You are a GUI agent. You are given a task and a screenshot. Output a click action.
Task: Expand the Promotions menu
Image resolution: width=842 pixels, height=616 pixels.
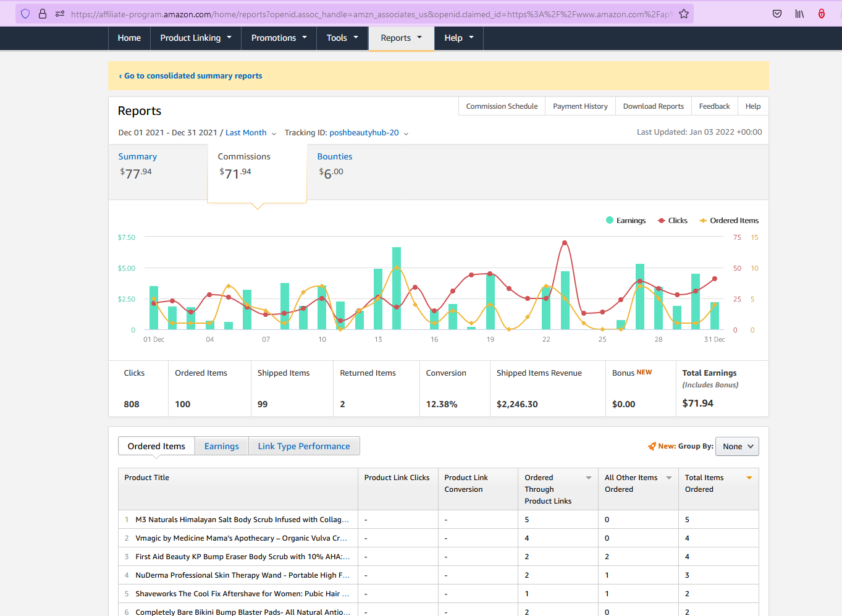pos(279,38)
